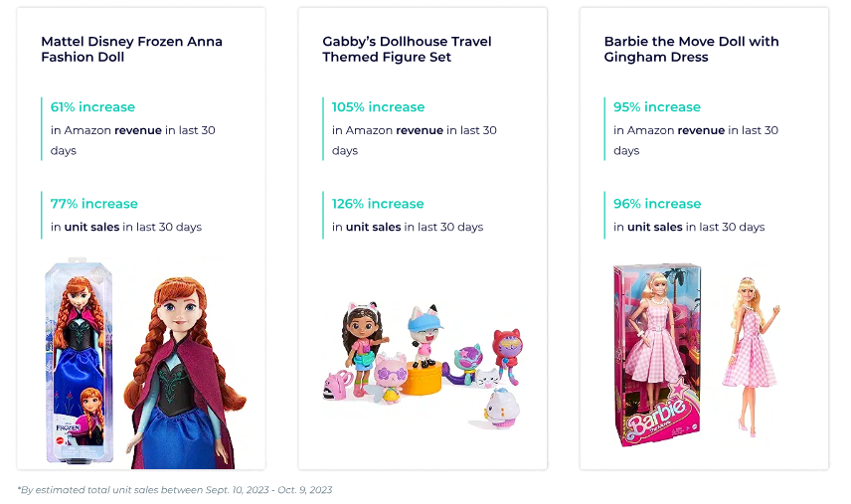This screenshot has height=504, width=851.
Task: Click the unboxed Barbie in gingham dress
Action: 752,355
